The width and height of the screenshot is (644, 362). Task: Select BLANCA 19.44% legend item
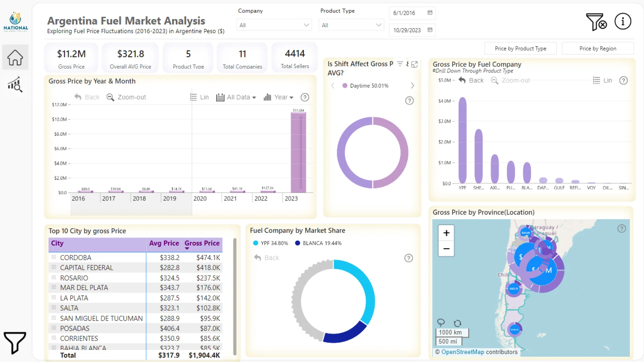tap(318, 243)
